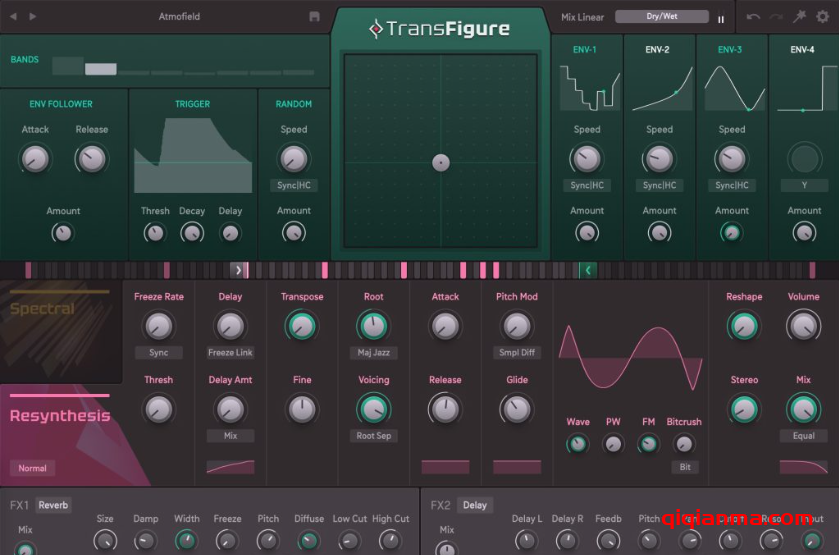839x555 pixels.
Task: Open the ENV-4 step shape display
Action: [807, 88]
